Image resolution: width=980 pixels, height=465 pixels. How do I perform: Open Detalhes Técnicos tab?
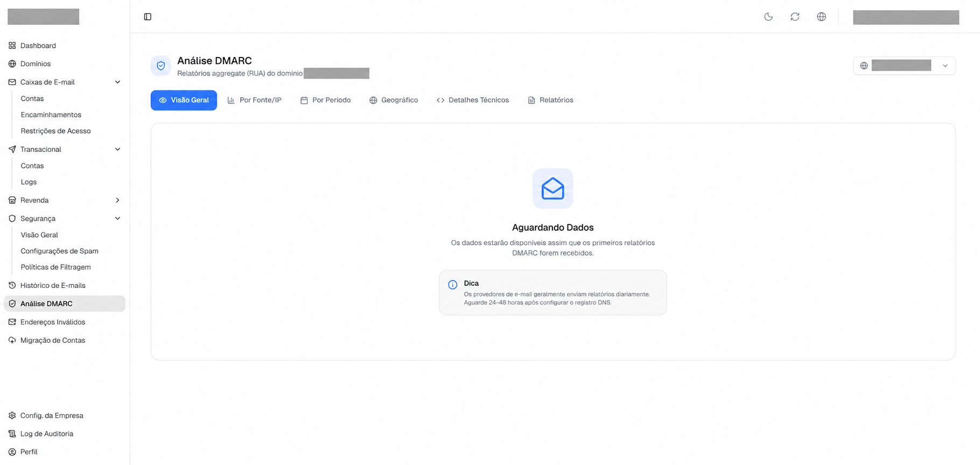point(473,100)
